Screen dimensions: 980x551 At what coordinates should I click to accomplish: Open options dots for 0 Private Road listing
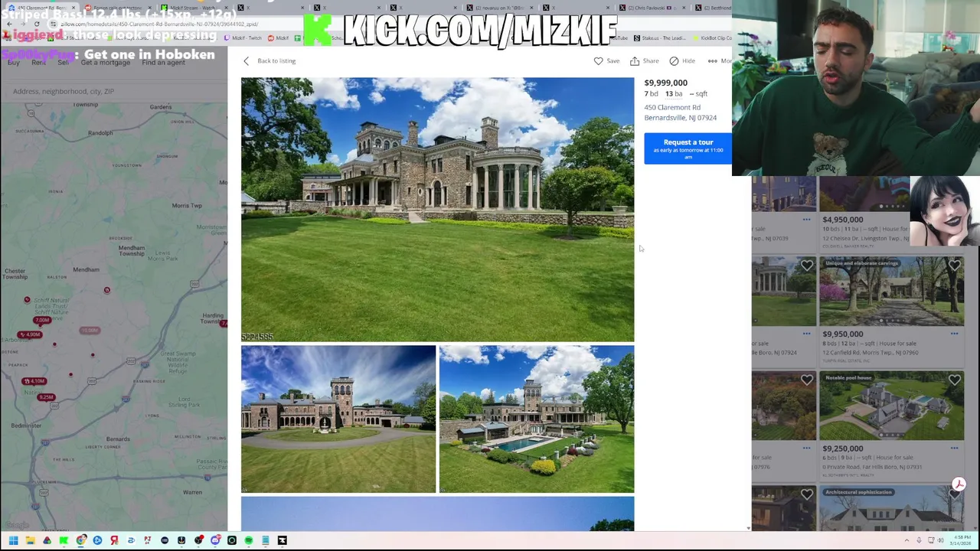click(954, 448)
